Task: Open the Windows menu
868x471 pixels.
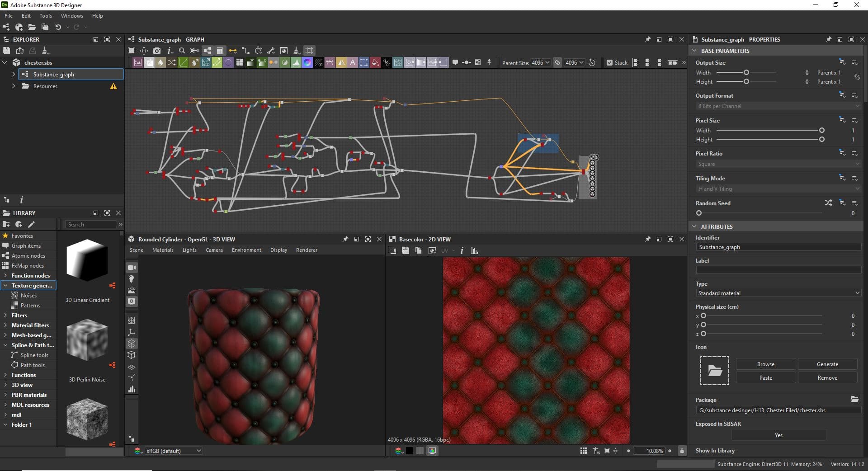Action: 72,16
